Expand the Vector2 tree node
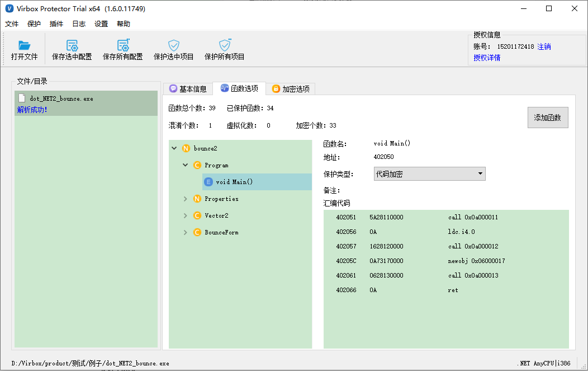Viewport: 588px width, 371px height. [x=185, y=215]
